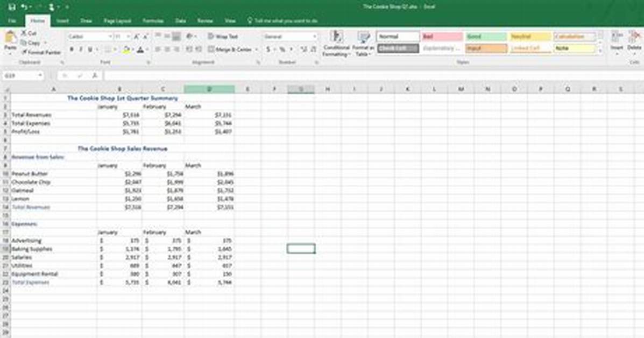Apply the font color A
Viewport: 644px width, 338px height.
140,50
